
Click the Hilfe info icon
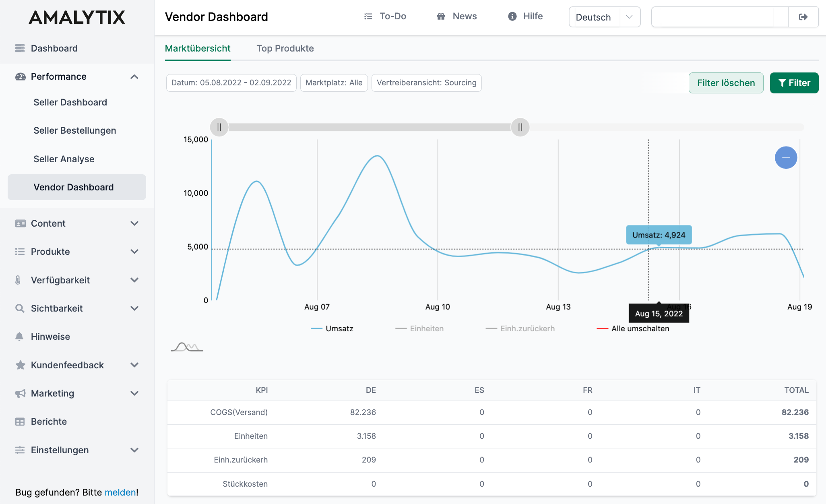point(512,17)
